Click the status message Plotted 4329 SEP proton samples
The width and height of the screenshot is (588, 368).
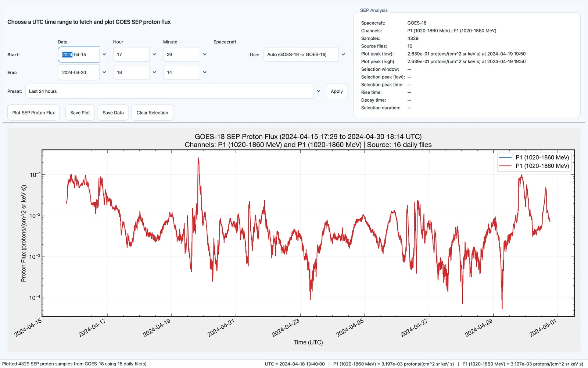(75, 364)
